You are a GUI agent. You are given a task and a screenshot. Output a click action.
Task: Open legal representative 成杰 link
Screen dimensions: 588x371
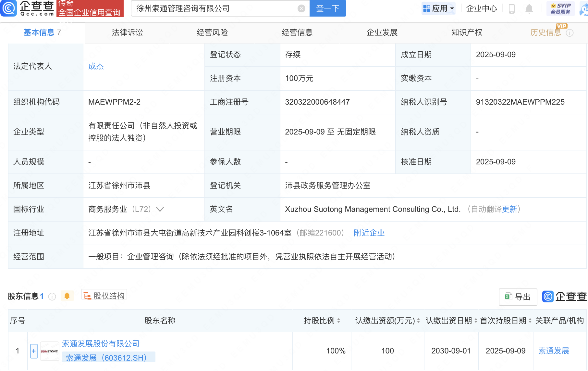(x=96, y=66)
